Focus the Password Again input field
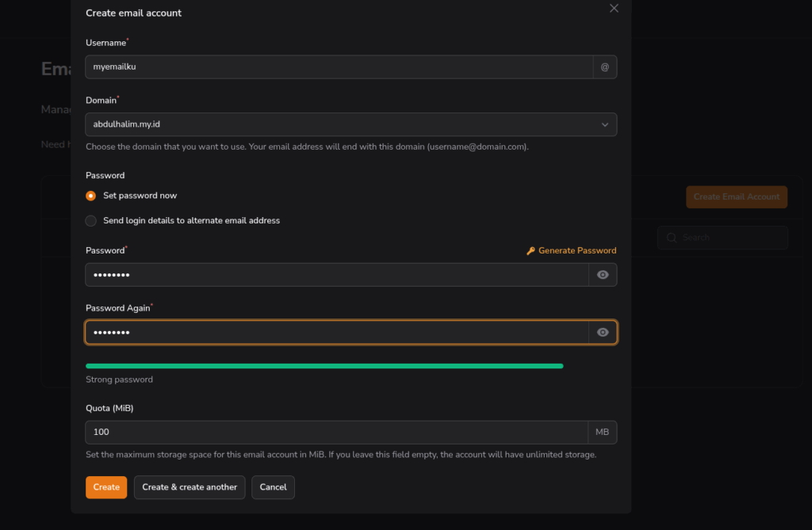Viewport: 812px width, 530px height. pos(336,333)
